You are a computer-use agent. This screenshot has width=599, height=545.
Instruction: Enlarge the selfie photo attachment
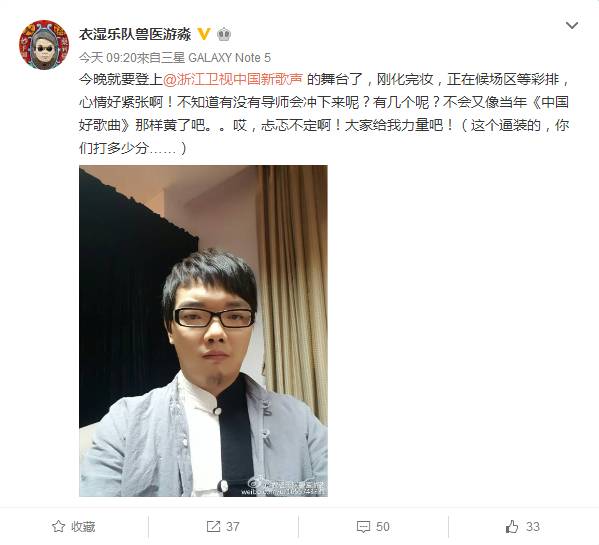(203, 331)
